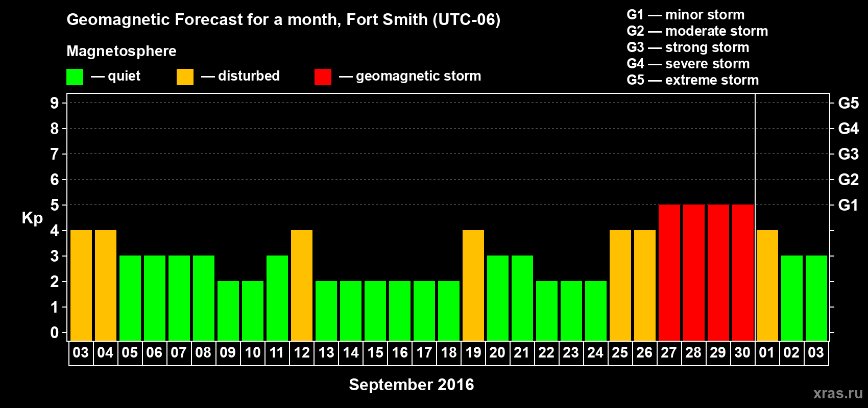Image resolution: width=868 pixels, height=408 pixels.
Task: Click the '— geomagnetic storm' legend label
Action: pos(410,76)
